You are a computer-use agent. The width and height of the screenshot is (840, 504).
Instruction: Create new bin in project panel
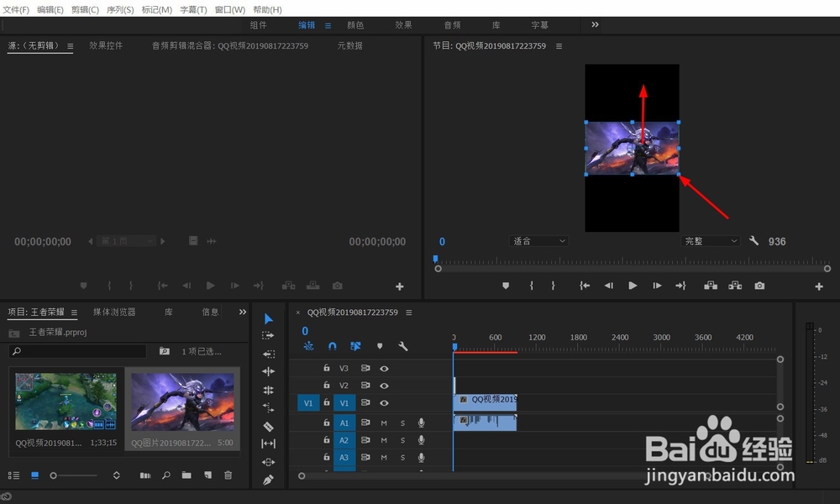point(186,475)
